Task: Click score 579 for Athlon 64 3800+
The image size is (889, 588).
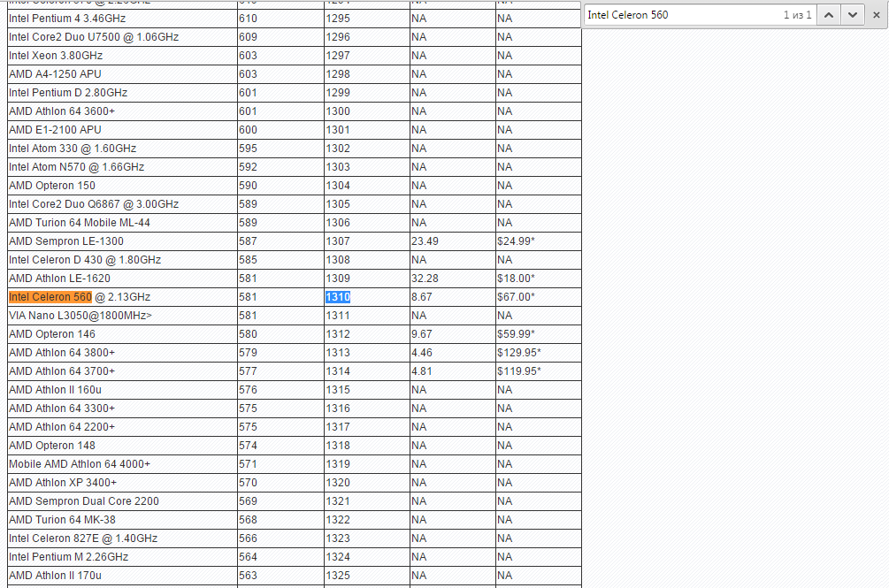Action: (x=248, y=353)
